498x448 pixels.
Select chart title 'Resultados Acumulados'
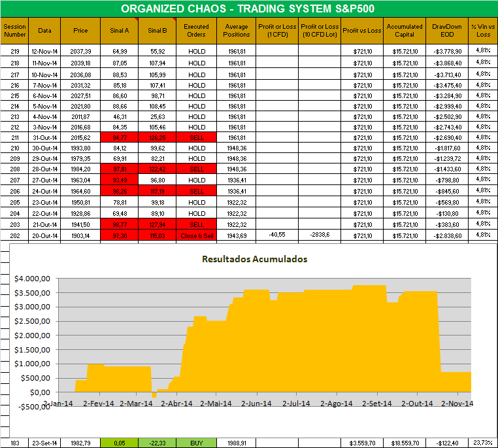pos(254,259)
